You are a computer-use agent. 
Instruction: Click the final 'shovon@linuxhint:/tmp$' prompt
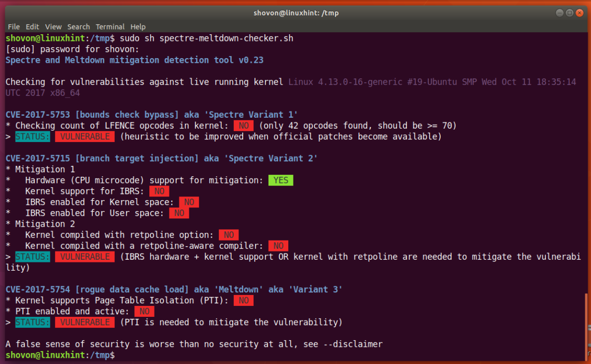[x=60, y=355]
